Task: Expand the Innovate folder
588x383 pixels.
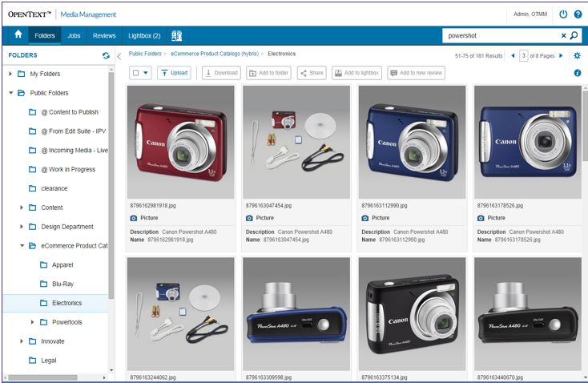Action: (x=22, y=341)
